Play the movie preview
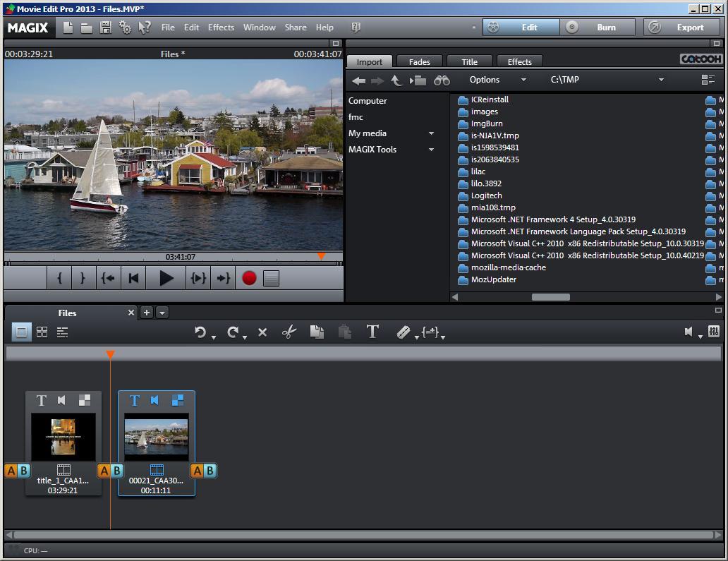Viewport: 728px width, 561px height. pyautogui.click(x=166, y=278)
